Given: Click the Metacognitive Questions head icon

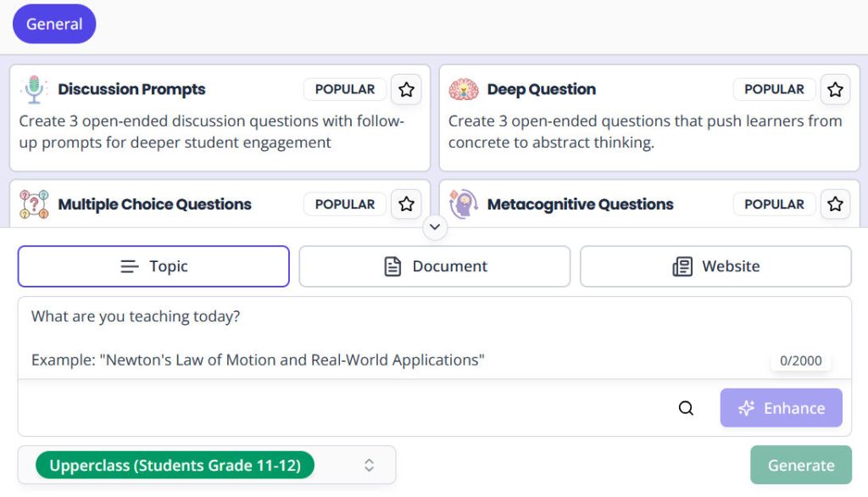Looking at the screenshot, I should click(x=464, y=204).
